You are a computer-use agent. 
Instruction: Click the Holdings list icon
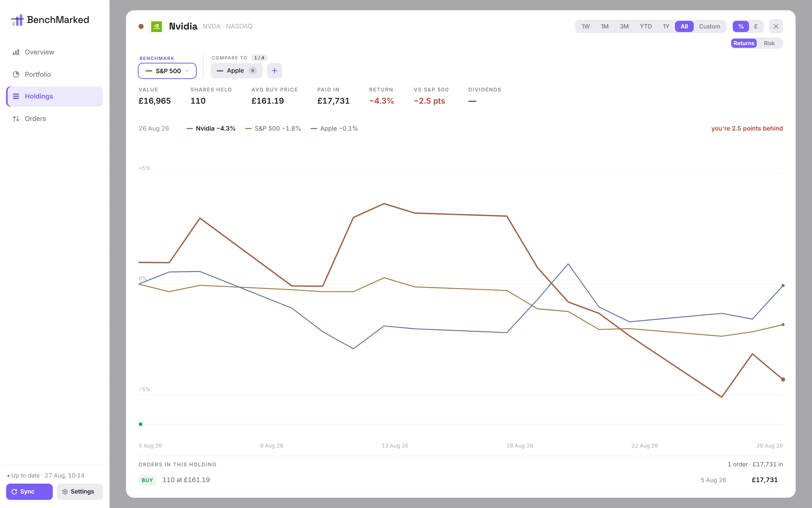(16, 97)
